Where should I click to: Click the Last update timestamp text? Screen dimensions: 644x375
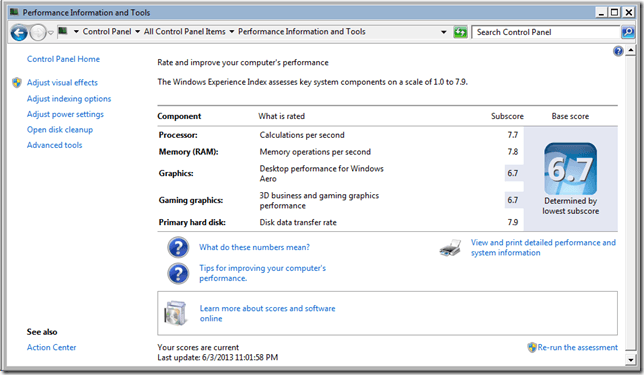(x=218, y=357)
